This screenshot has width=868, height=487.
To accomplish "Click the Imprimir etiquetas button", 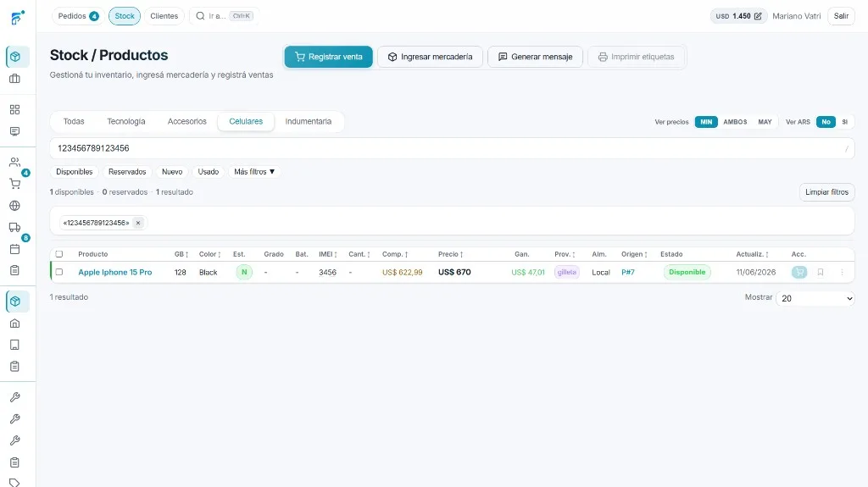I will pos(636,57).
